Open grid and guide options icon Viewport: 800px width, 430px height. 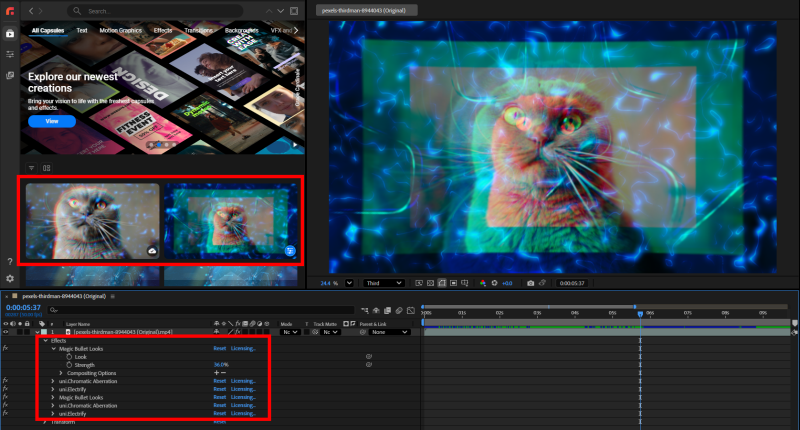click(465, 283)
